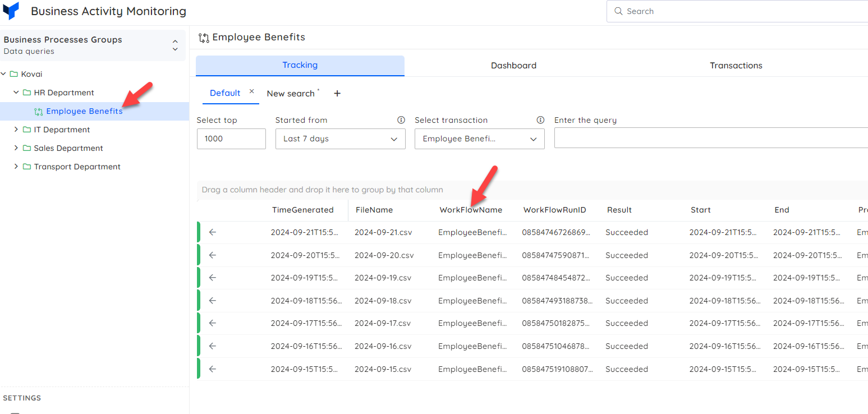Click the Employee Benefits title icon
Image resolution: width=868 pixels, height=414 pixels.
[204, 38]
